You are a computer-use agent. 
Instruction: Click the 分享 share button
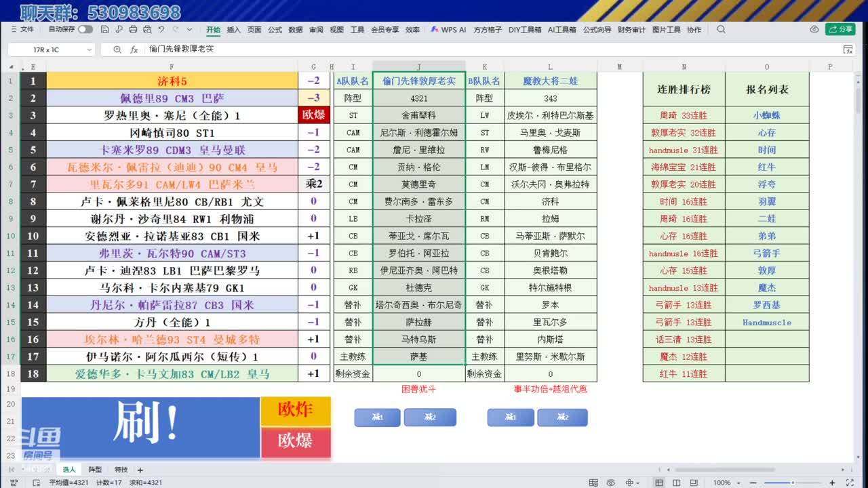click(840, 29)
